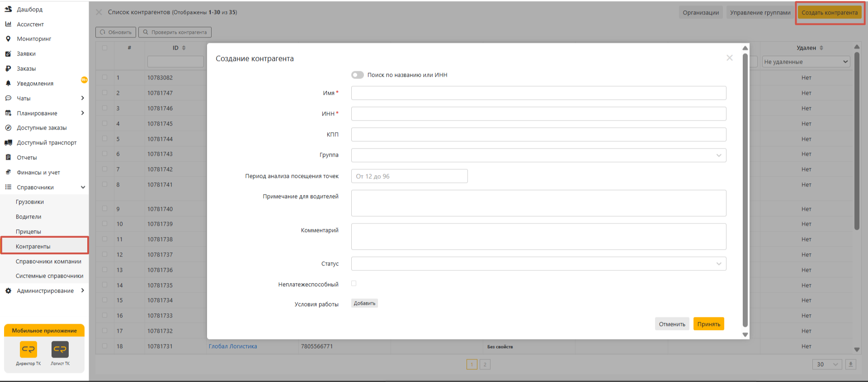This screenshot has width=868, height=382.
Task: Open Грузовики in the sidebar menu
Action: (30, 202)
